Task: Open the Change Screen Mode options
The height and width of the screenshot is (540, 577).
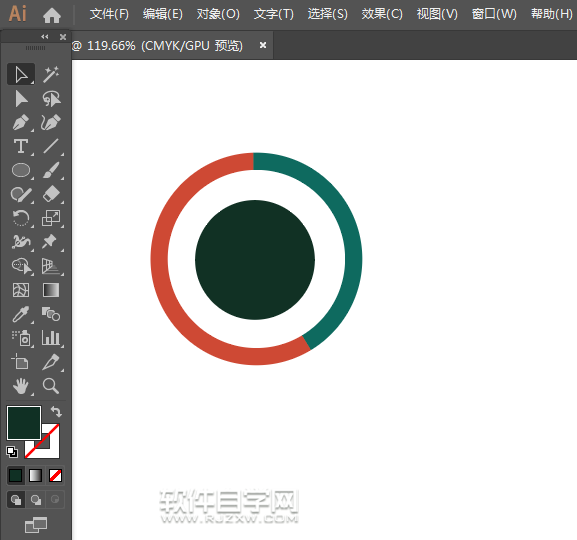Action: pyautogui.click(x=36, y=525)
